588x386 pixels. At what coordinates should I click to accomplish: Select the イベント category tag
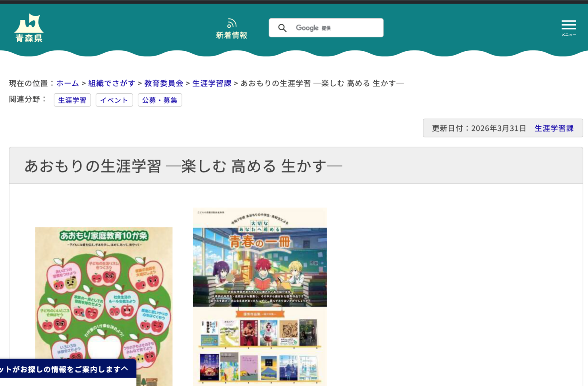pyautogui.click(x=114, y=100)
